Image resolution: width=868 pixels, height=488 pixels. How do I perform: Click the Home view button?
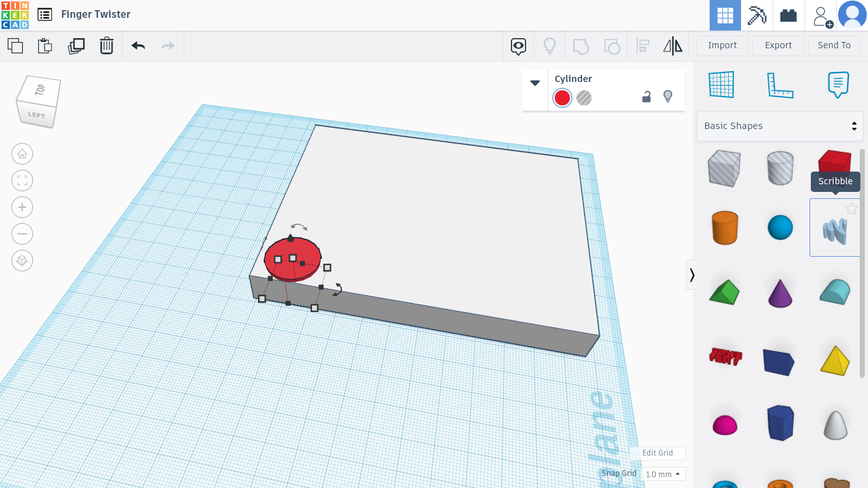click(22, 154)
